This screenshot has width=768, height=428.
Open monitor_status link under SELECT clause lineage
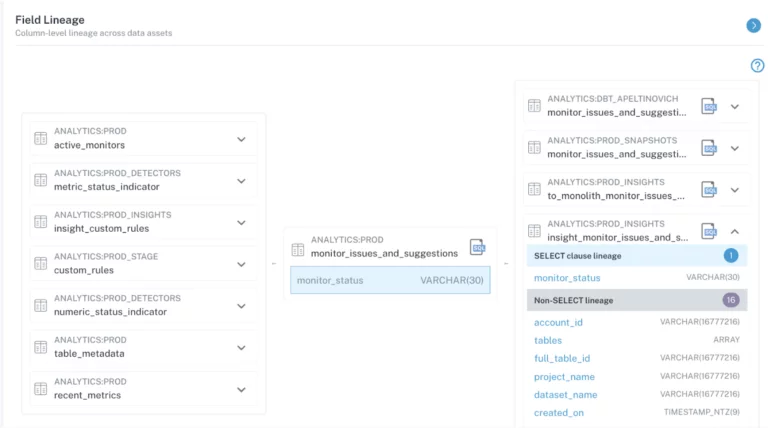[x=567, y=278]
